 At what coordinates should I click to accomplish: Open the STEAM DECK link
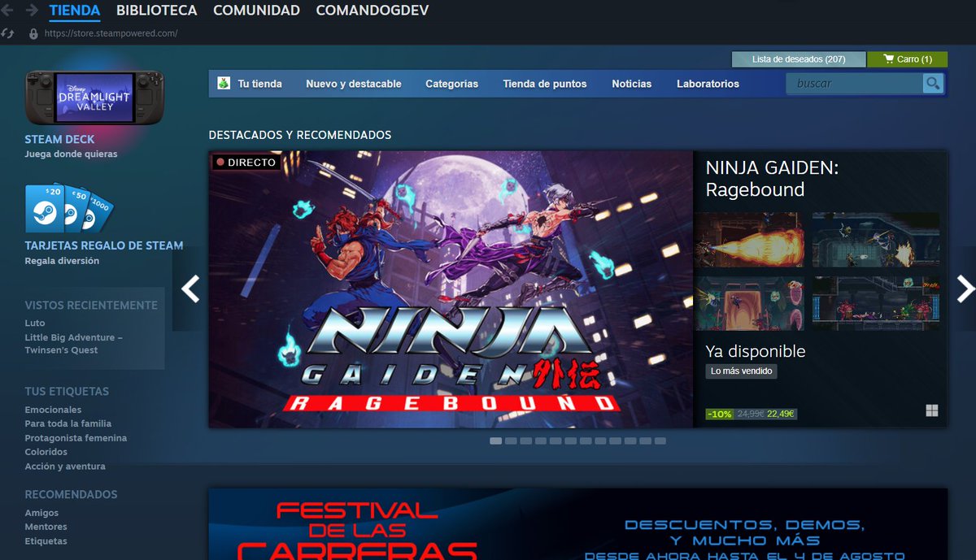(x=59, y=139)
